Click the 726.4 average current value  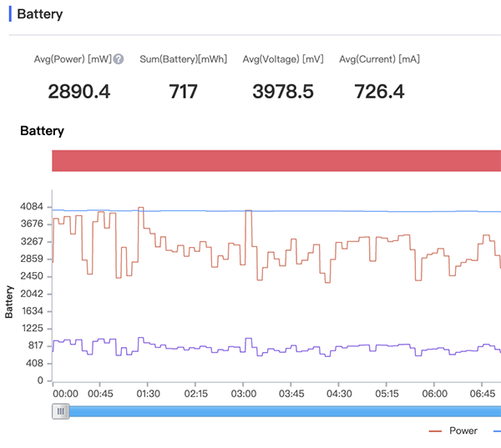click(379, 91)
